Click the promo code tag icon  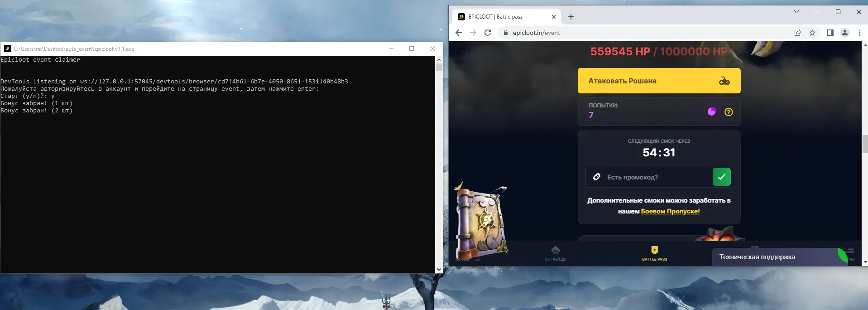coord(597,177)
